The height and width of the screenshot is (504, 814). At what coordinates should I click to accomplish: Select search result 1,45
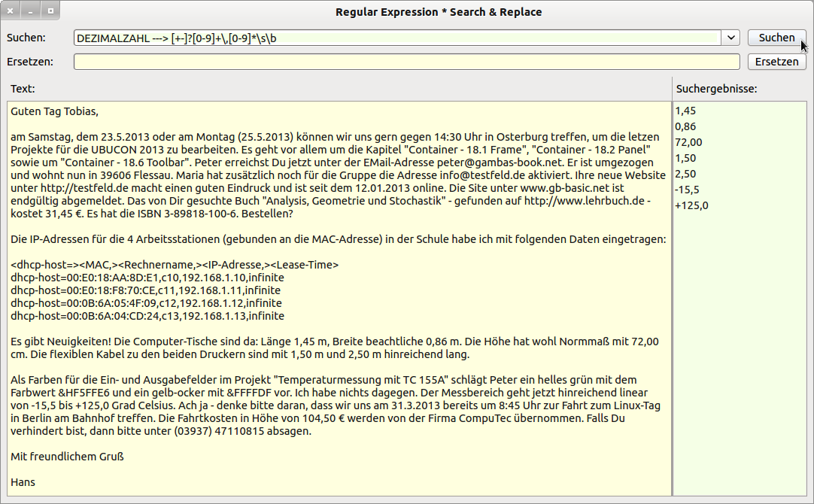pos(685,111)
